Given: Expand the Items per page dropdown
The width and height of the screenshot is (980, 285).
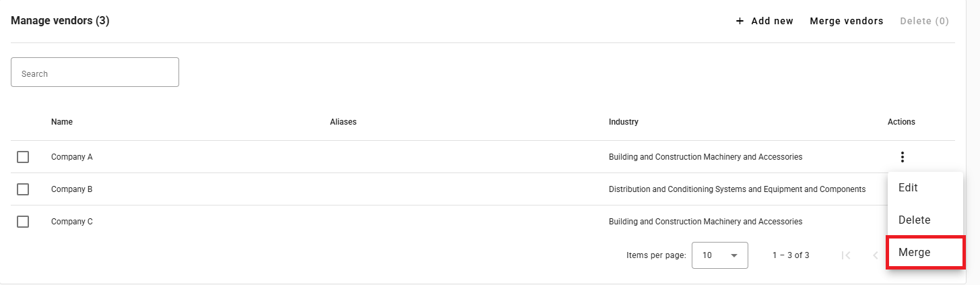Looking at the screenshot, I should point(720,255).
